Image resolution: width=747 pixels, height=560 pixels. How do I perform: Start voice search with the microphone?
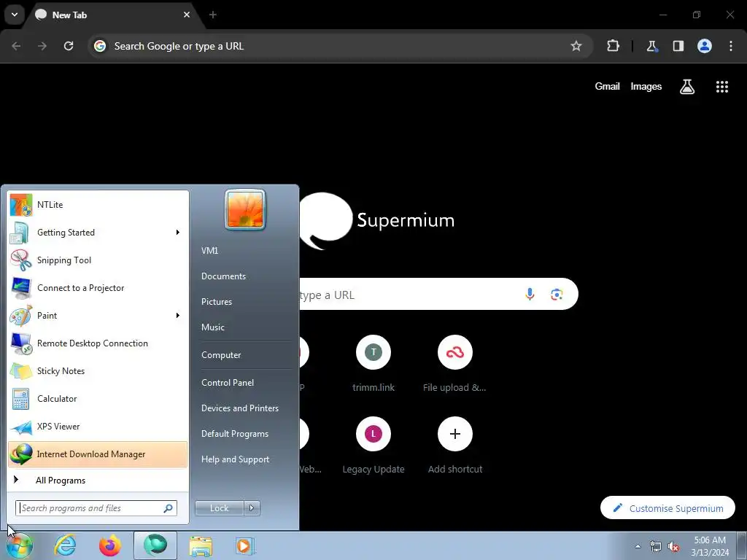[530, 295]
